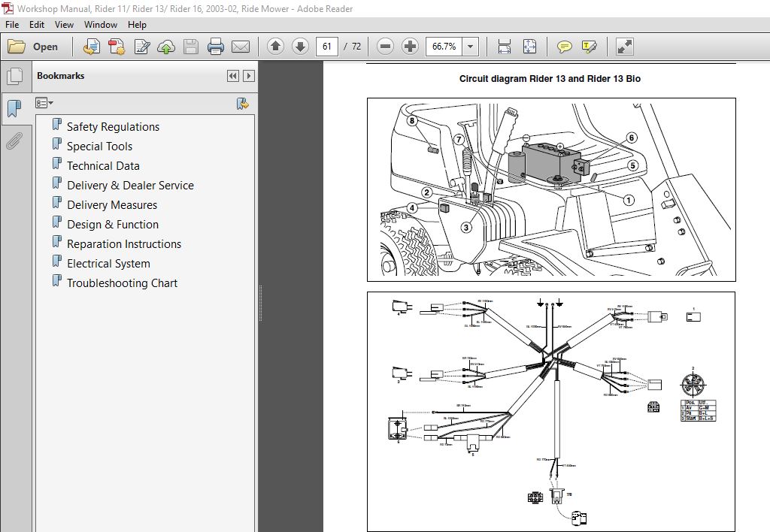770x532 pixels.
Task: Add a sticky note comment
Action: (x=564, y=47)
